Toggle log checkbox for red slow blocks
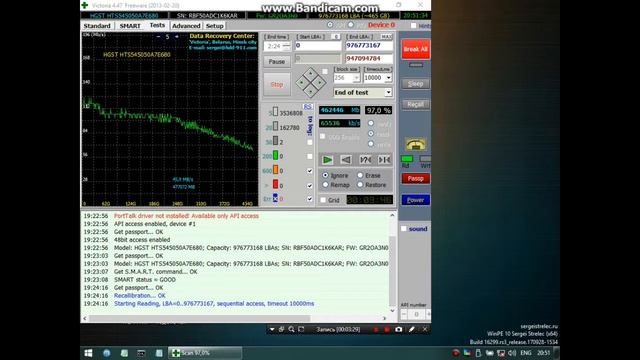This screenshot has height=360, width=640. [310, 185]
